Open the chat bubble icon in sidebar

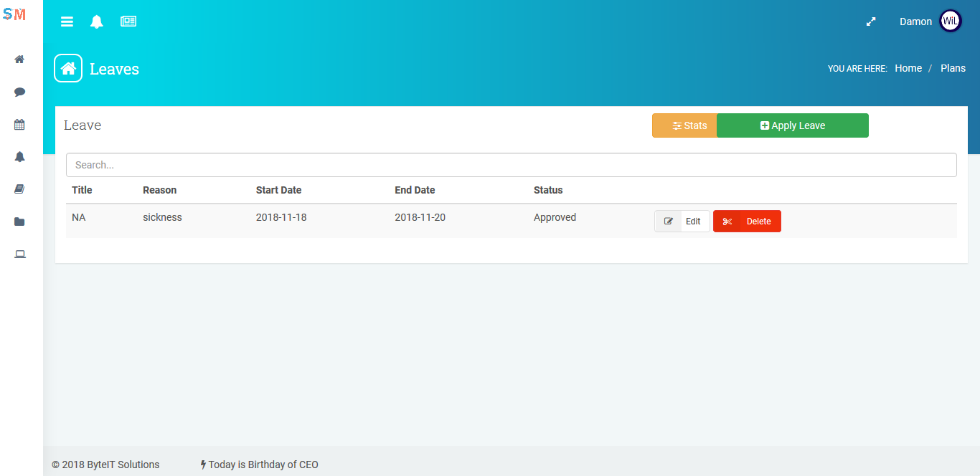tap(20, 92)
